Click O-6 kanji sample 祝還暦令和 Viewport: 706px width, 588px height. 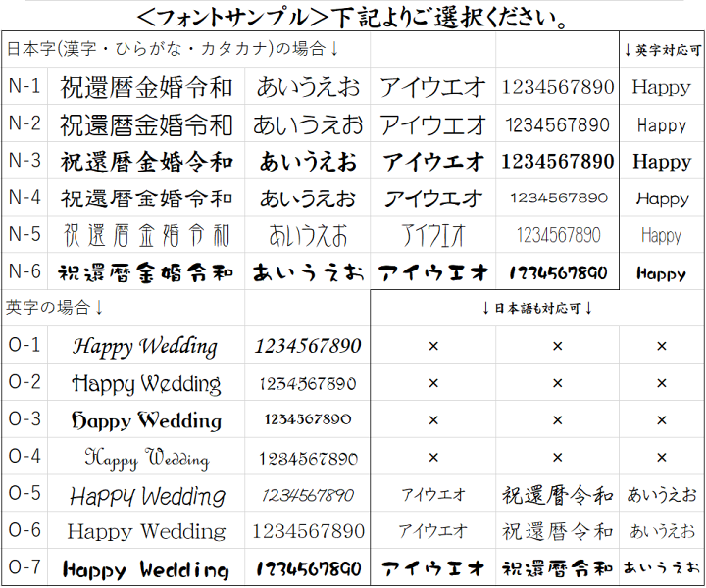(558, 532)
